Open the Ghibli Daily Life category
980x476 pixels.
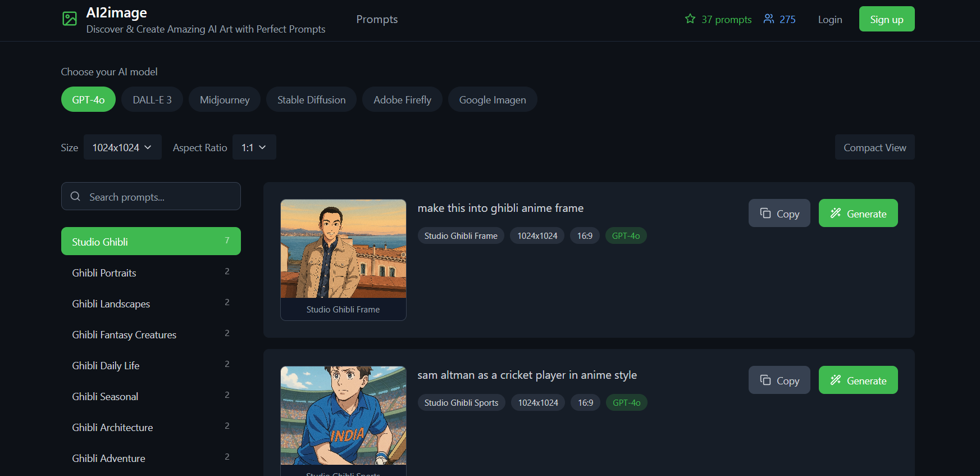pyautogui.click(x=151, y=365)
